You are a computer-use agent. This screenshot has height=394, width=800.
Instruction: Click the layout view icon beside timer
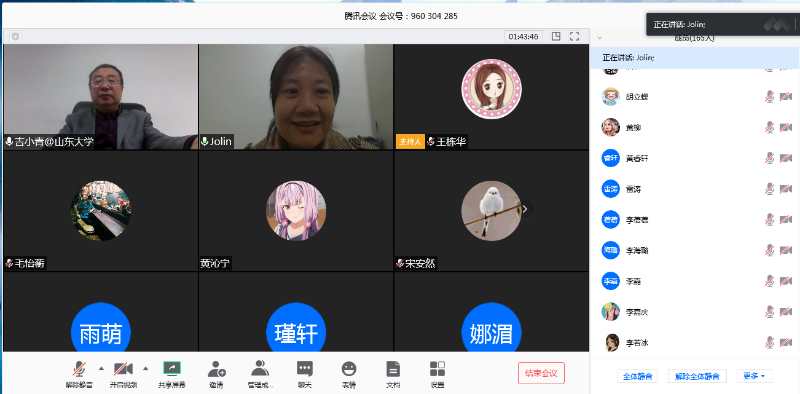click(x=556, y=36)
